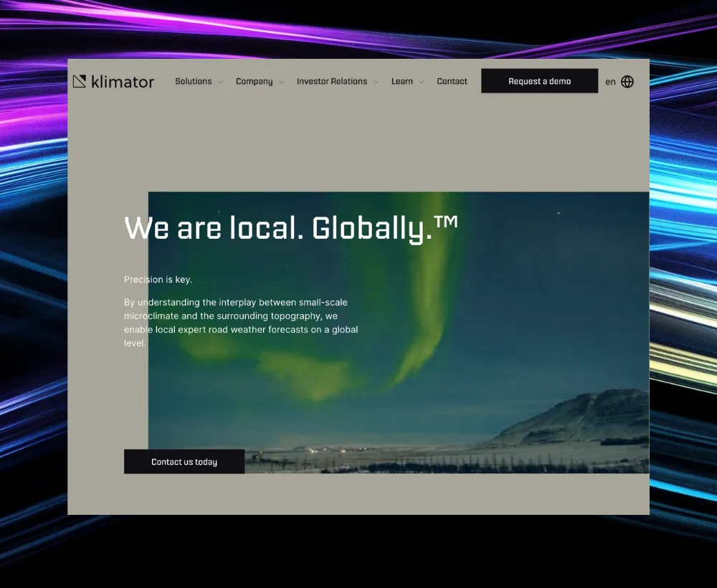Click the globe language icon
The height and width of the screenshot is (588, 717).
point(627,82)
